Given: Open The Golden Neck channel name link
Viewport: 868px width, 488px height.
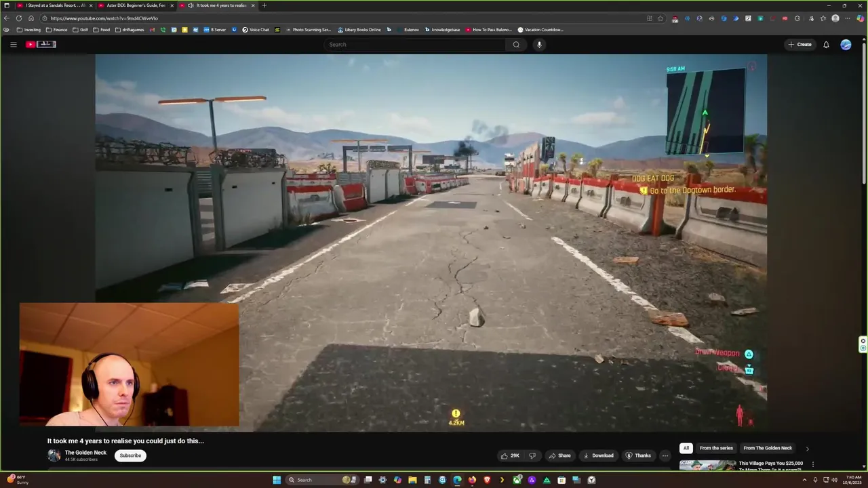Looking at the screenshot, I should (85, 453).
